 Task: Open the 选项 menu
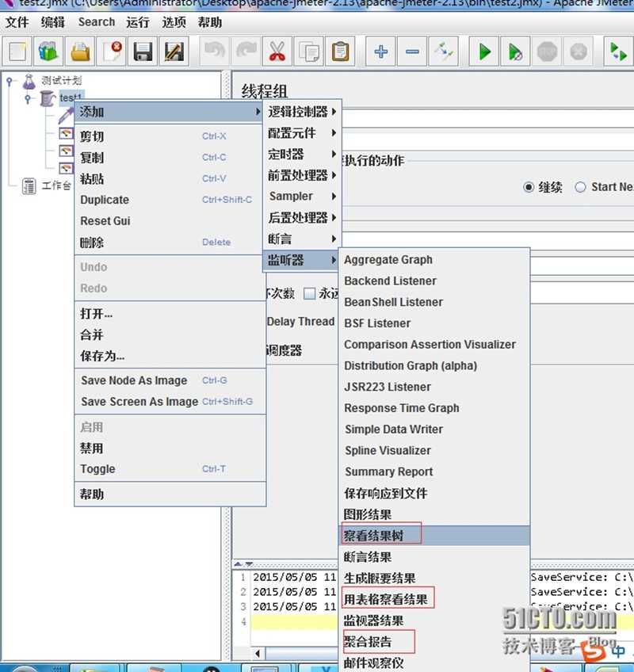(x=174, y=22)
